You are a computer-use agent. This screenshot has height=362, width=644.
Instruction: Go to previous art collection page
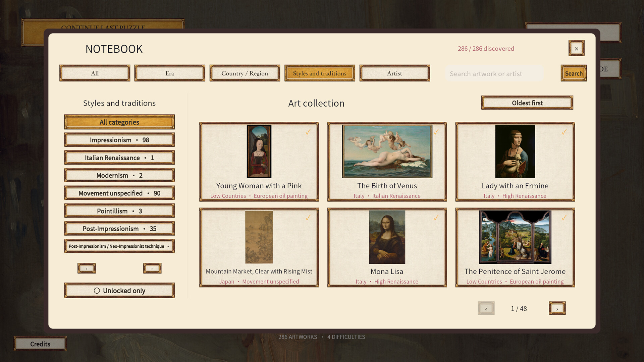pos(486,308)
